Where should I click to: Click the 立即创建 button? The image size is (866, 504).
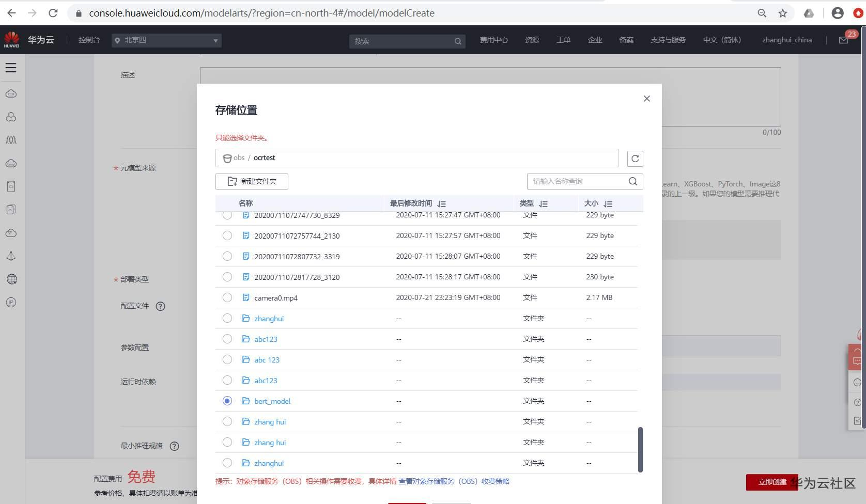coord(772,482)
